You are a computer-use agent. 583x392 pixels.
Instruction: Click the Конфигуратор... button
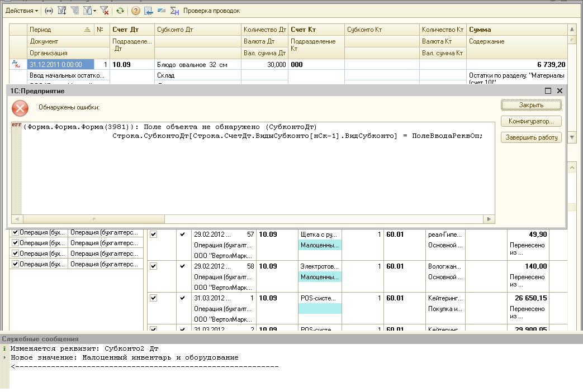pos(531,121)
